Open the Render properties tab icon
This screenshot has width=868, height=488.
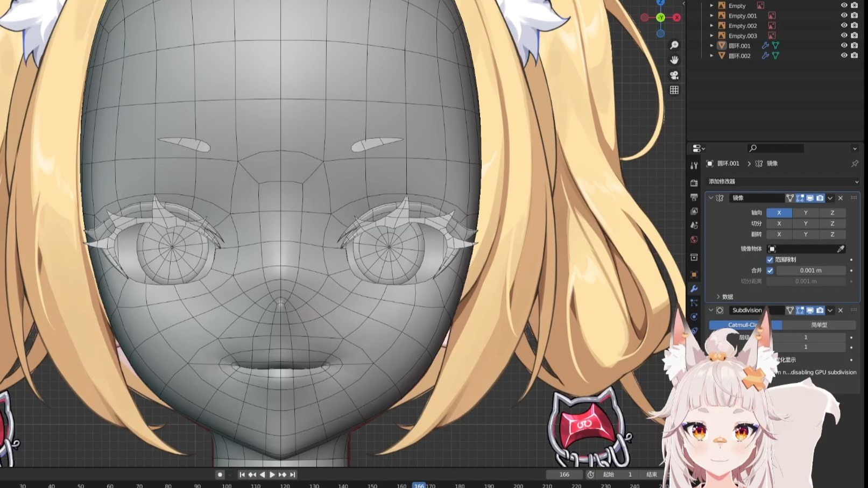[694, 183]
